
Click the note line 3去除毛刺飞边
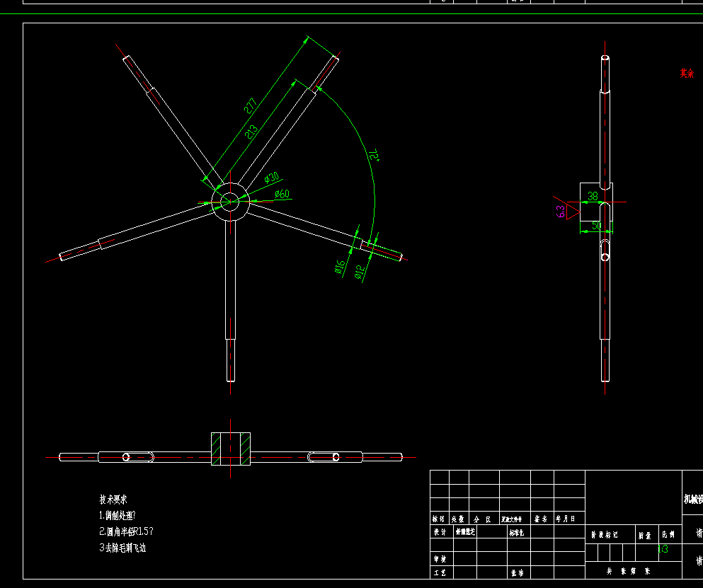point(123,548)
